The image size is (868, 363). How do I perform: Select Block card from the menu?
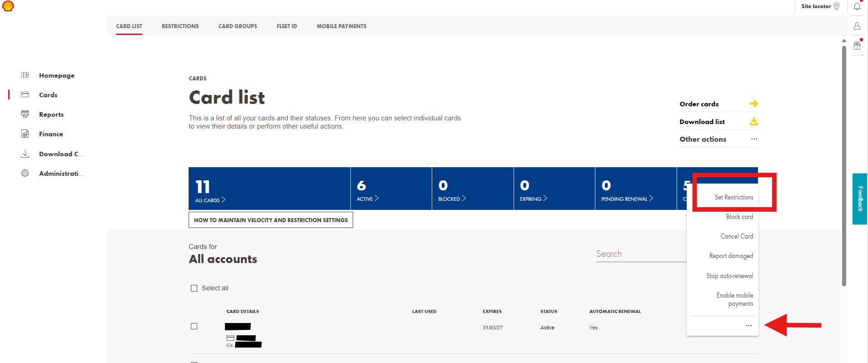click(x=739, y=217)
